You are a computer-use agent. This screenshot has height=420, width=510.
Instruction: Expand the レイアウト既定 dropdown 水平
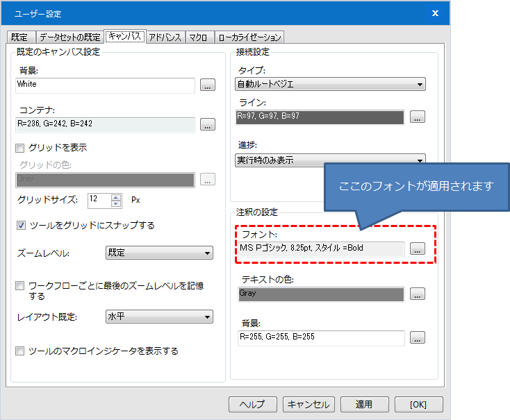159,317
